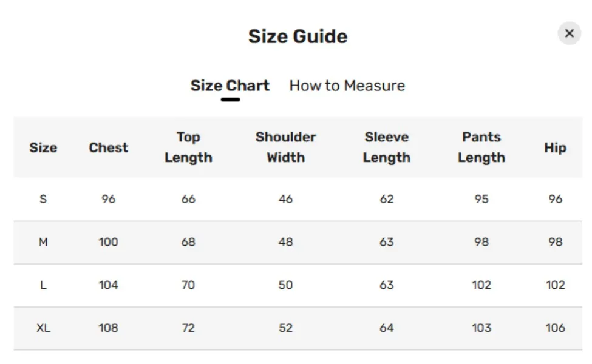
Task: Click the Top Length column header
Action: point(188,147)
